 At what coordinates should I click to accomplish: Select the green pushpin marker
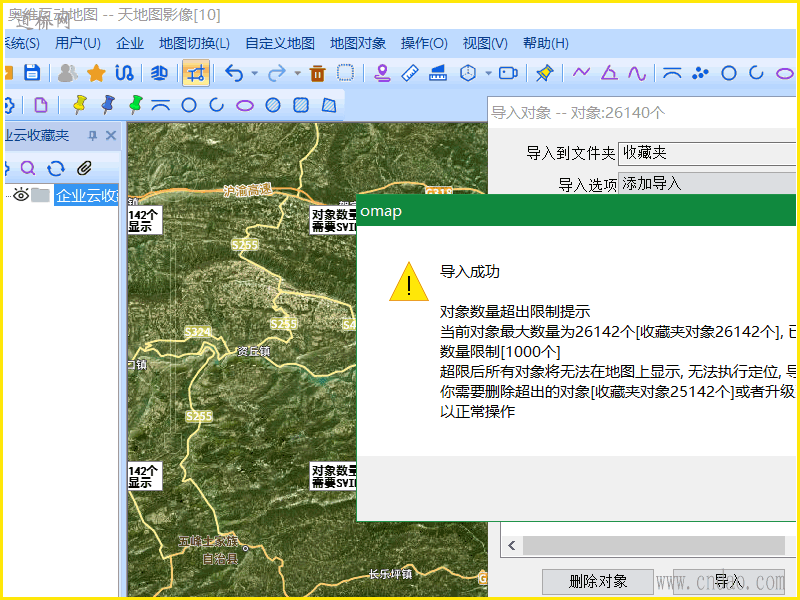point(135,105)
